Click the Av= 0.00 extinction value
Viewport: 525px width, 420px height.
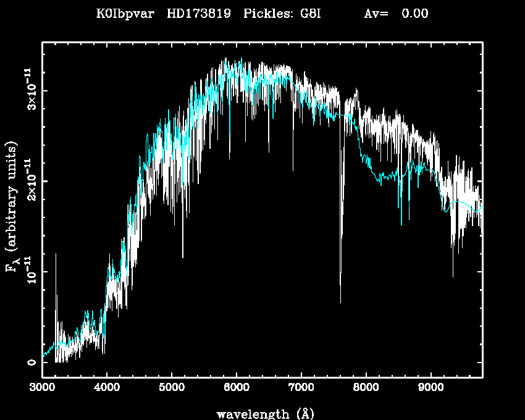click(395, 14)
